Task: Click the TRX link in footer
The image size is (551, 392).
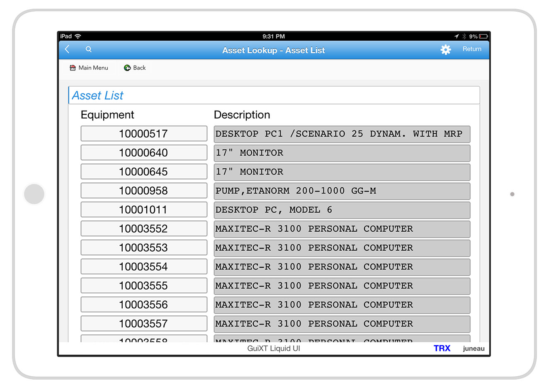Action: point(442,348)
